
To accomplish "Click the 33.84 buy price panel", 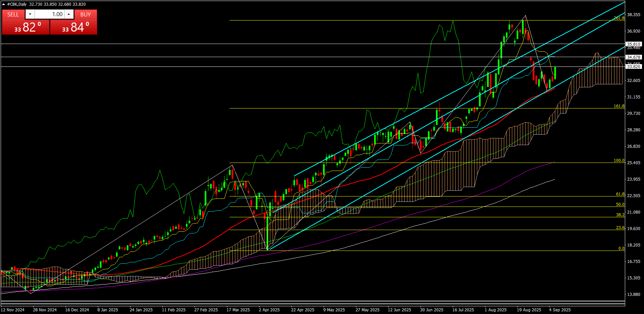I will tap(74, 27).
